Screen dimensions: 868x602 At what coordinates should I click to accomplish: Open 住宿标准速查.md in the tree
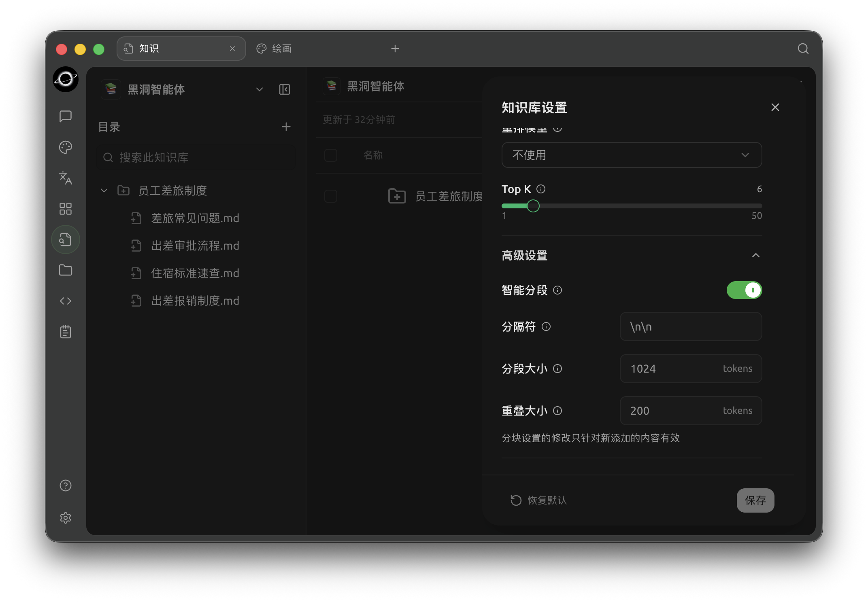[x=195, y=273]
